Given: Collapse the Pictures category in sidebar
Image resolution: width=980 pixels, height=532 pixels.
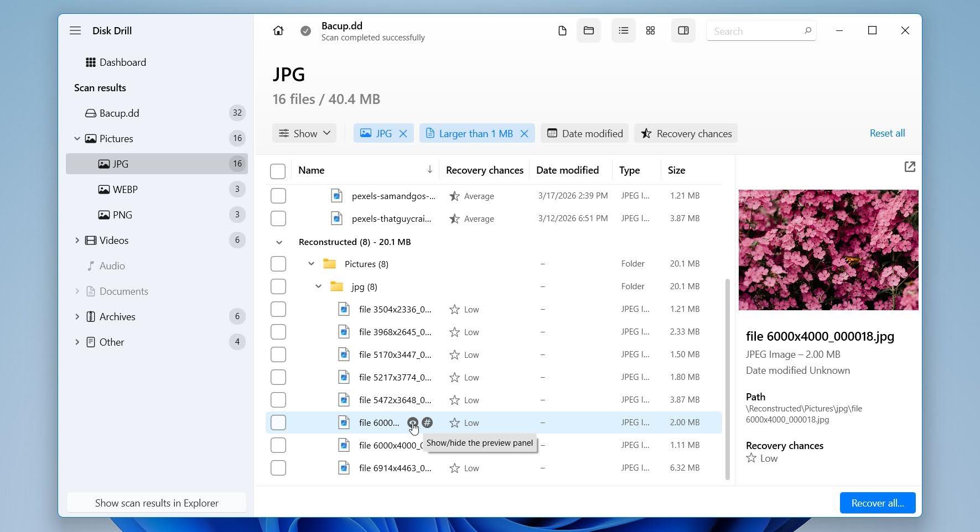Looking at the screenshot, I should coord(77,138).
